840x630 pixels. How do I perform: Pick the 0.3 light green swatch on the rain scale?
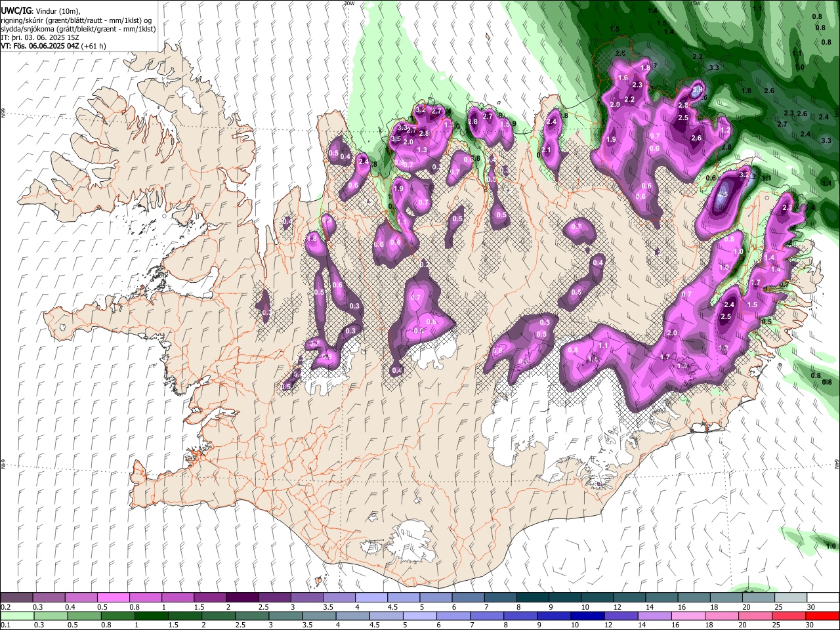pyautogui.click(x=51, y=616)
